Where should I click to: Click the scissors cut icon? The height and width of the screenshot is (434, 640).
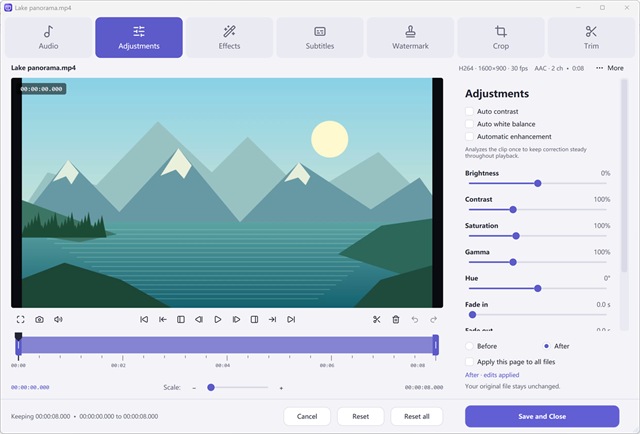click(377, 319)
